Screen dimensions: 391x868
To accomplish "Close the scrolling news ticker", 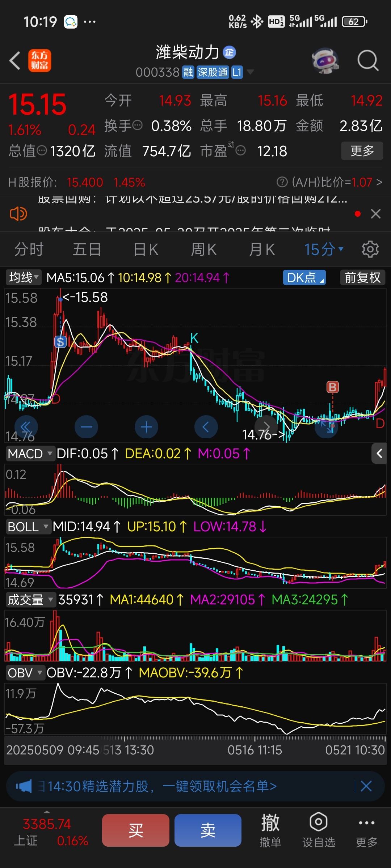I will (376, 214).
